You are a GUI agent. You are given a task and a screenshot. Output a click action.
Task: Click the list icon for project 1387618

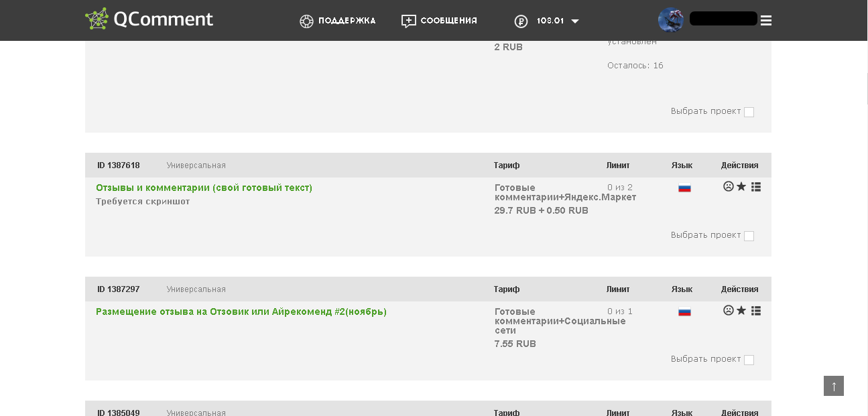pyautogui.click(x=756, y=187)
